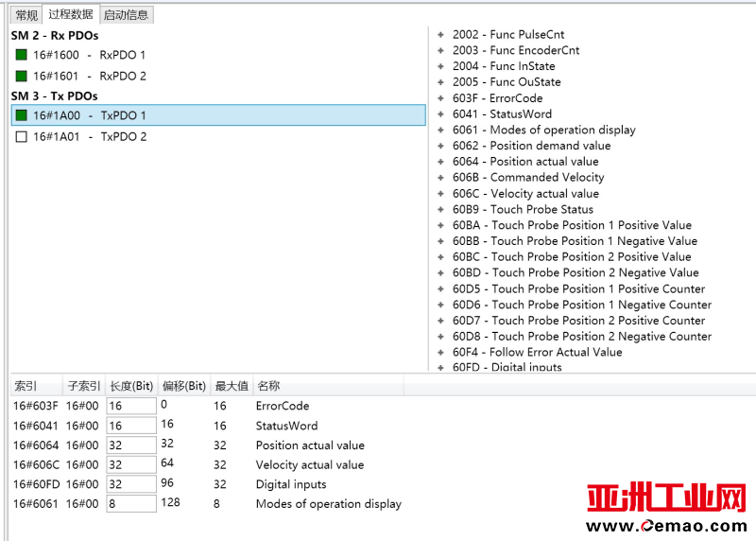Expand 60BB Touch Probe Position 1 Negative Value
This screenshot has width=756, height=541.
click(x=440, y=241)
